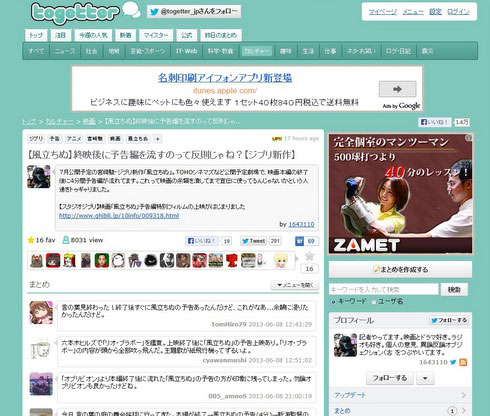Open the メニューを開く dropdown
Screen dimensions: 490x416
click(295, 285)
